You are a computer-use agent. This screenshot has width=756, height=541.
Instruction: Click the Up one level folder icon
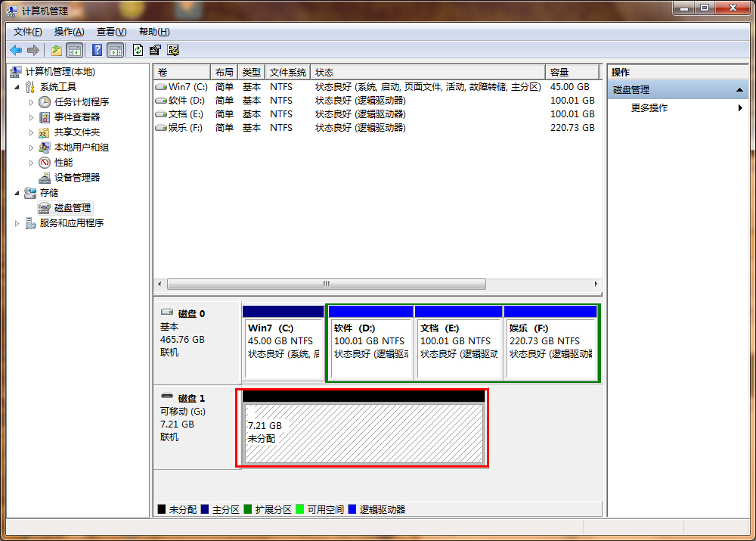[56, 51]
